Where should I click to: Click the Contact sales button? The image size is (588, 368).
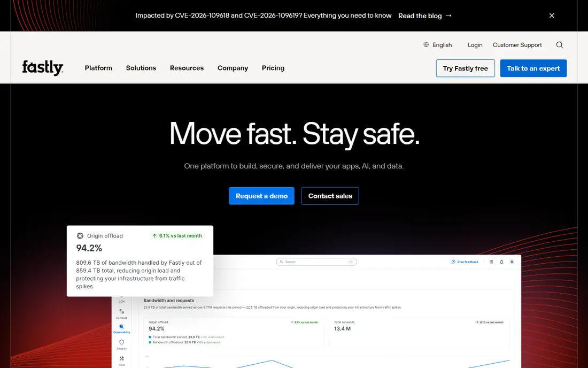coord(330,196)
